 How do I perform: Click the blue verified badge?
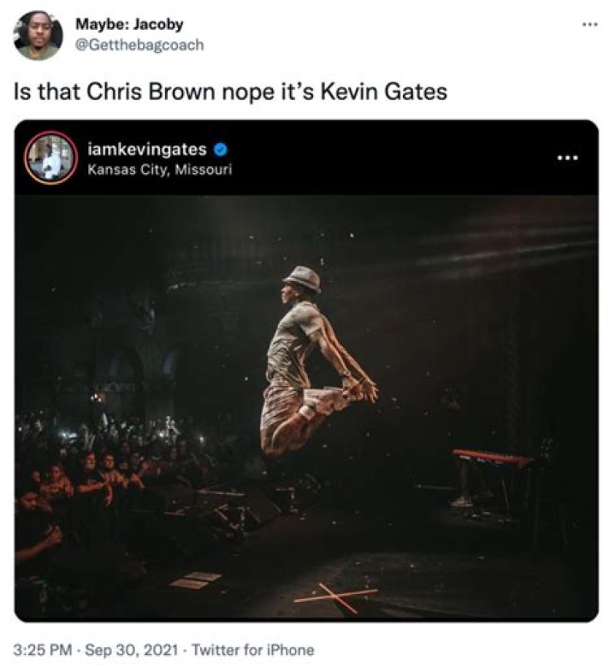220,150
